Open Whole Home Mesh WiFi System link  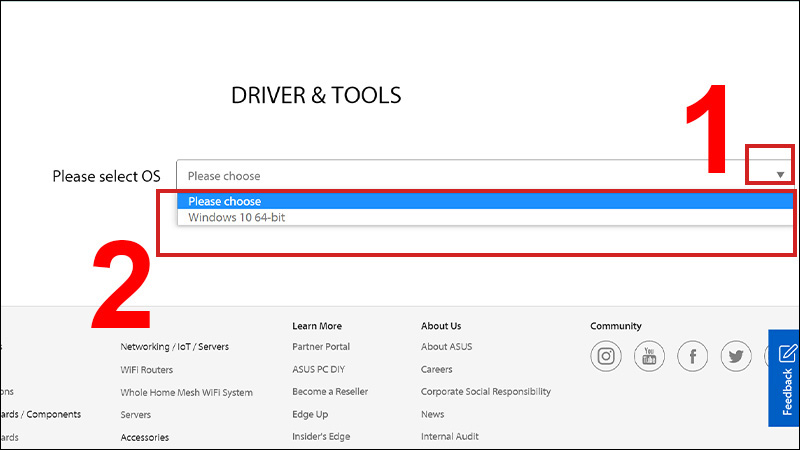(186, 393)
